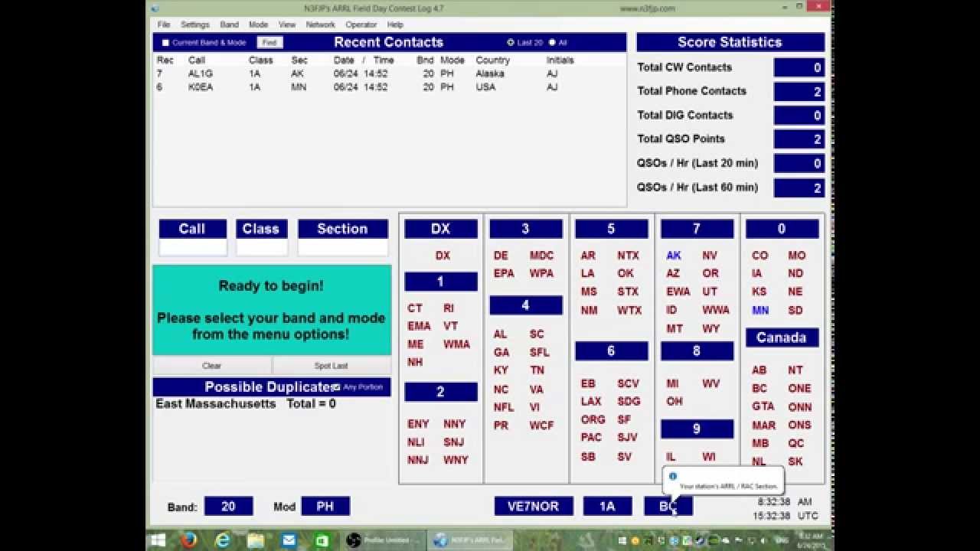Open the Operator menu
Viewport: 980px width, 551px height.
tap(361, 24)
